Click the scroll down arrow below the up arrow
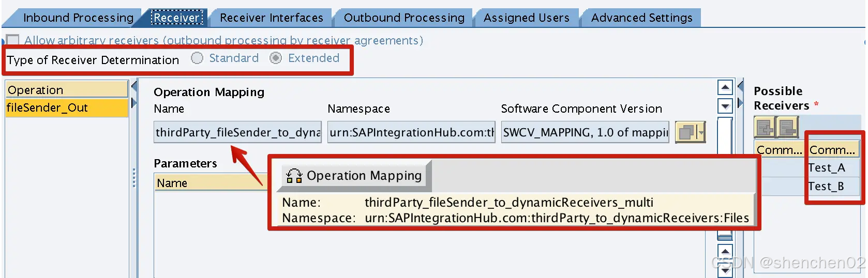Image resolution: width=868 pixels, height=278 pixels. pos(725,106)
